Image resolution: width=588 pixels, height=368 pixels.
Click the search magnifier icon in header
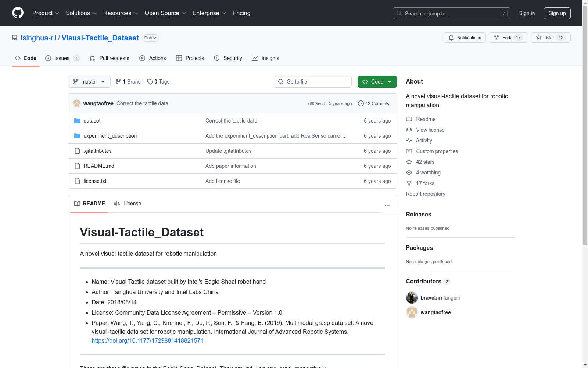(399, 13)
